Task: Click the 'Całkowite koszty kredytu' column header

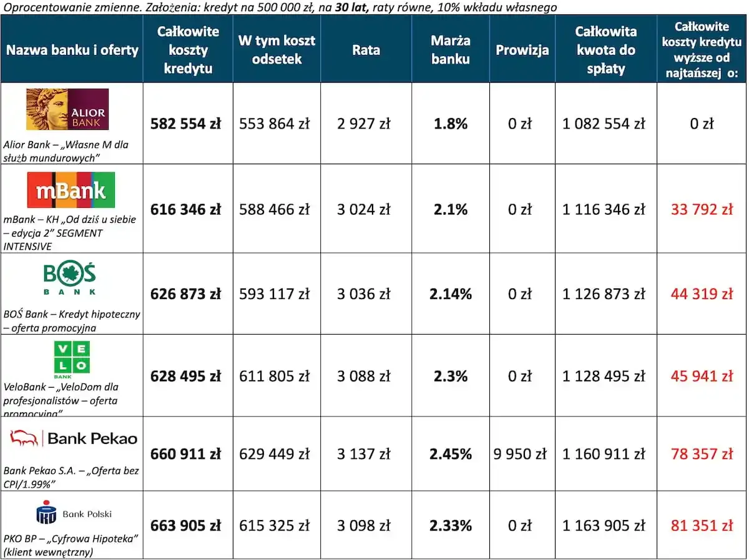Action: [x=188, y=49]
